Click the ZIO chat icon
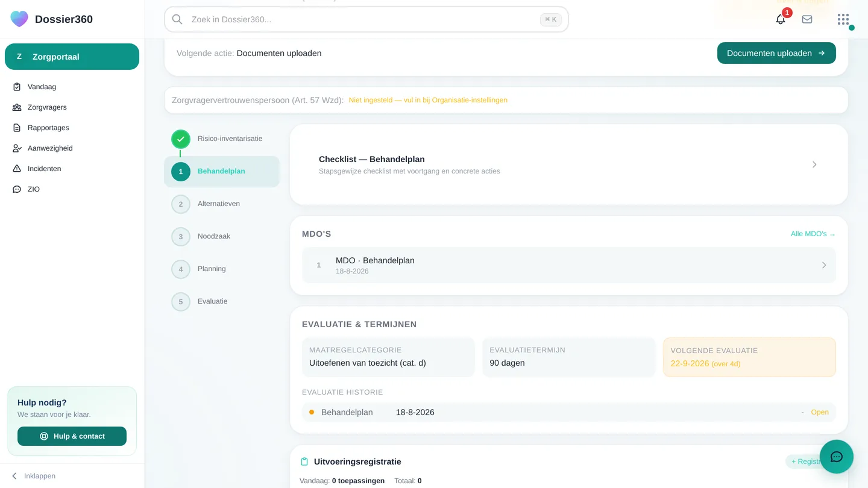 coord(17,189)
